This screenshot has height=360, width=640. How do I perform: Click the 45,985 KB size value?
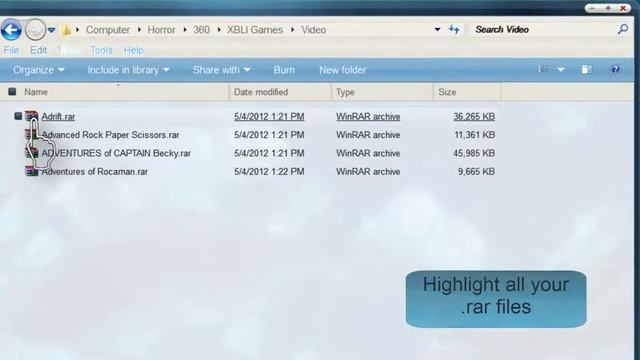click(474, 153)
